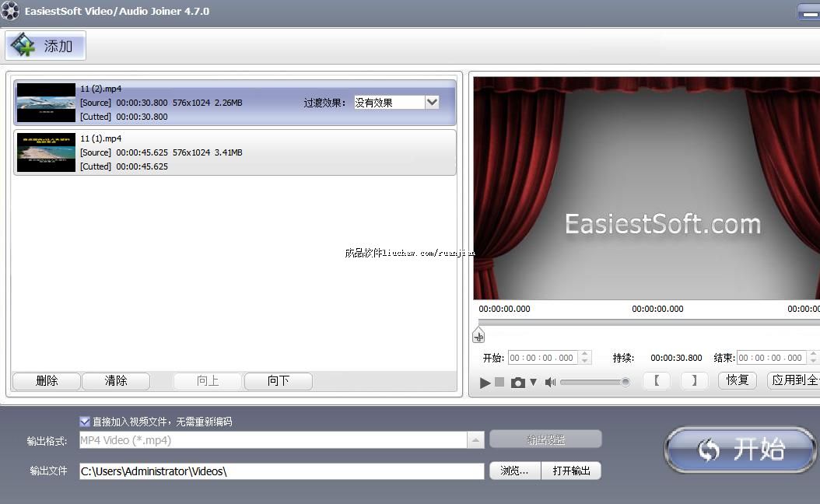The height and width of the screenshot is (504, 820).
Task: Click 打开输出 to open the output folder
Action: pos(571,471)
